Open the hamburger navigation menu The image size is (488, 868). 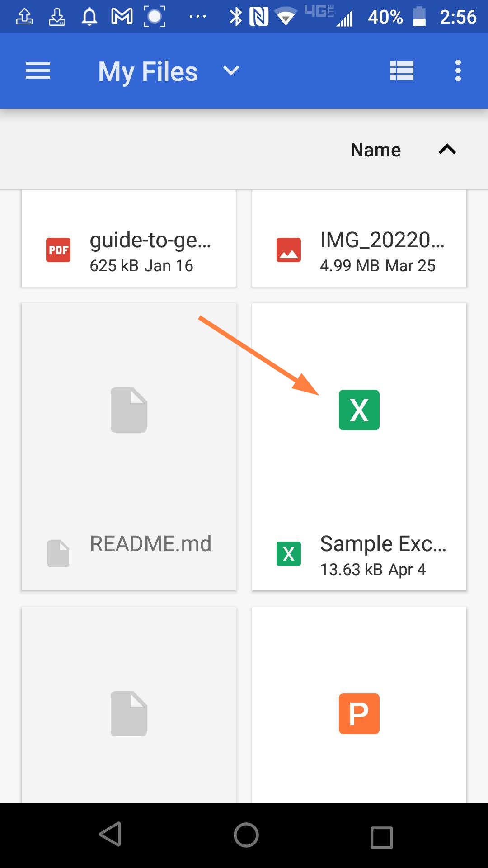38,71
